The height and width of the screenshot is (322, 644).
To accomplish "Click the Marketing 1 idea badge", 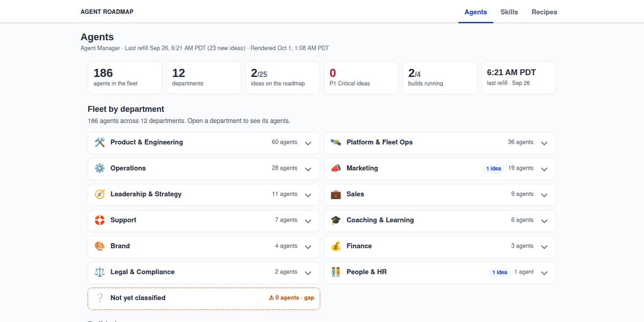I will coord(494,169).
